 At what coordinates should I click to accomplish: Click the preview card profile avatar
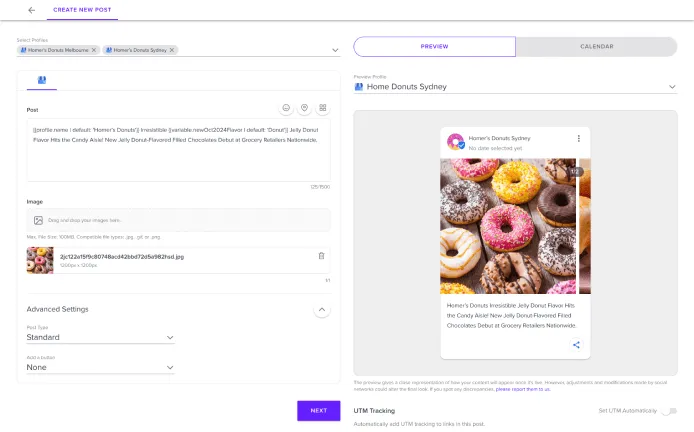(x=455, y=142)
